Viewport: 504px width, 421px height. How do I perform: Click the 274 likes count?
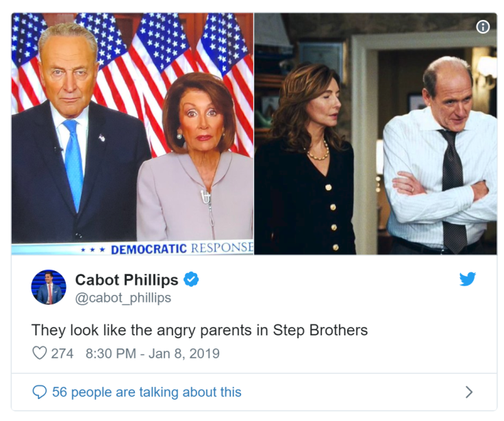coord(62,353)
